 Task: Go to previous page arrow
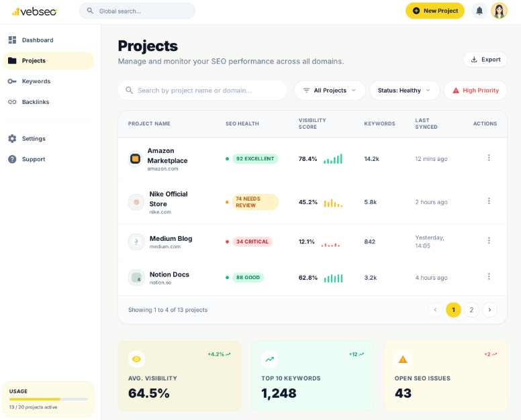(435, 310)
